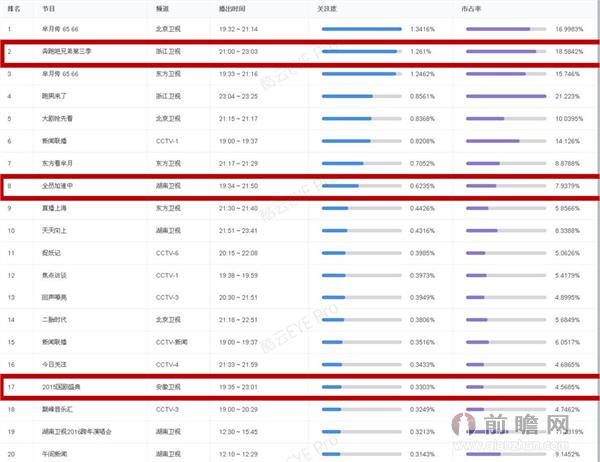Open program 东方看芈月
The height and width of the screenshot is (462, 600).
57,163
